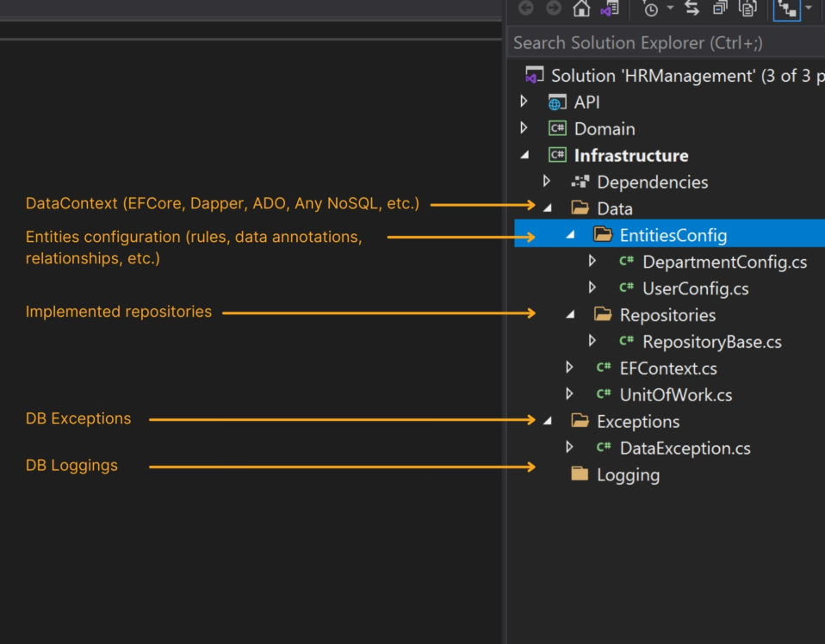Collapse the Data folder
The image size is (825, 644).
pyautogui.click(x=547, y=208)
